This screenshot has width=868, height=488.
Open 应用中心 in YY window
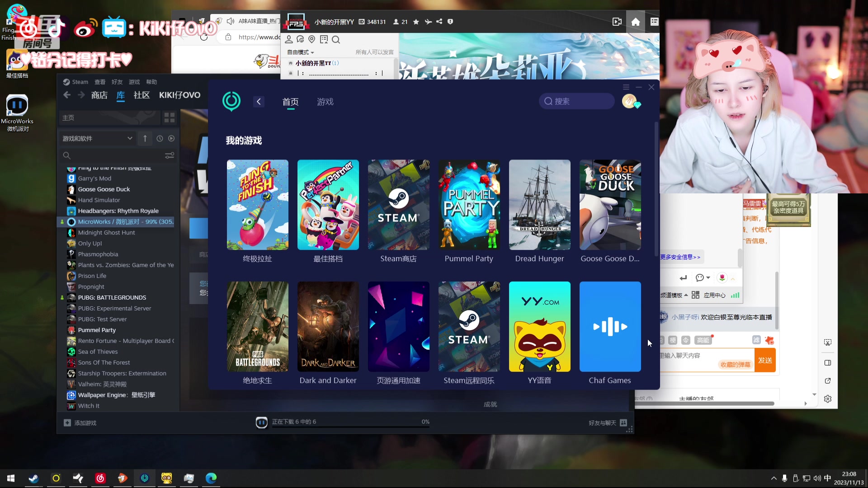(x=708, y=296)
